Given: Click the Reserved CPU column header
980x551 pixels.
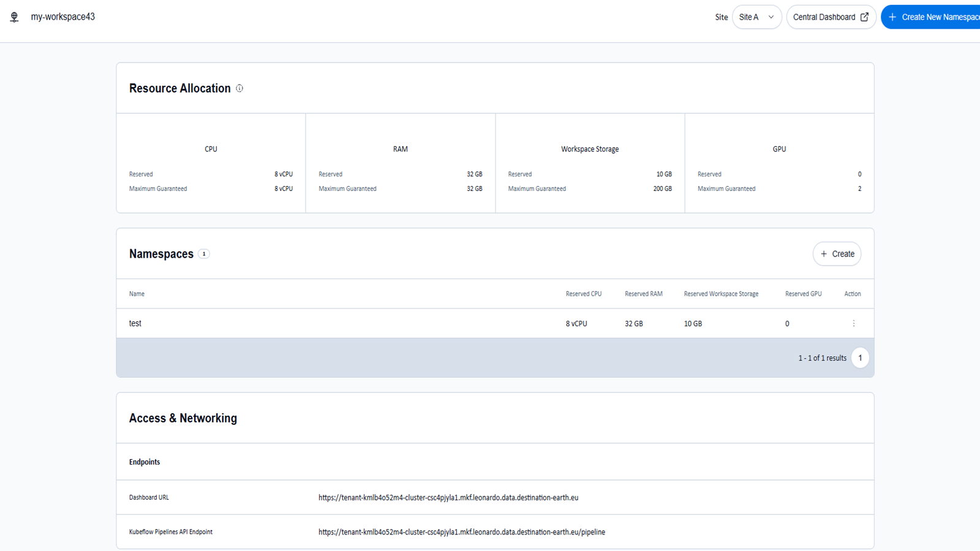Looking at the screenshot, I should (584, 294).
